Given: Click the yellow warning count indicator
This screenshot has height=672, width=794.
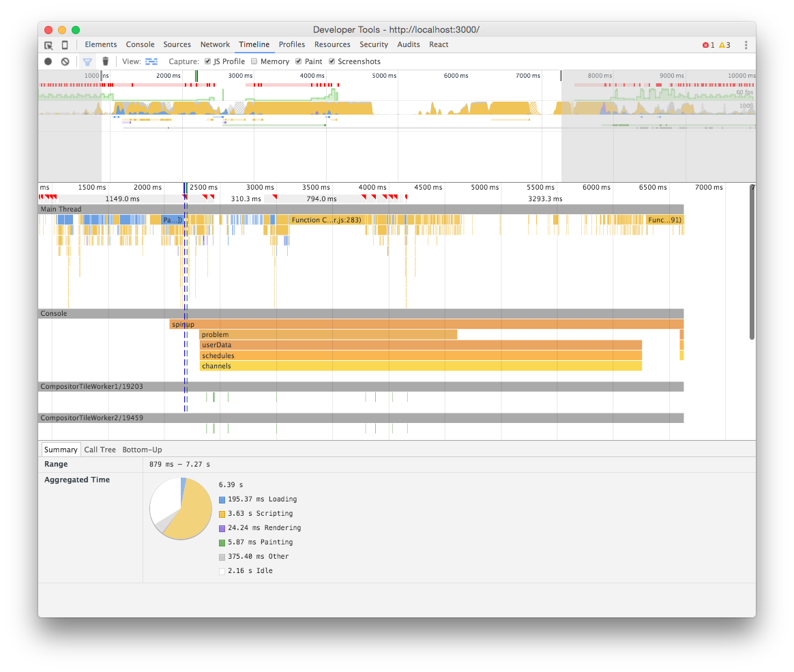Looking at the screenshot, I should point(724,45).
